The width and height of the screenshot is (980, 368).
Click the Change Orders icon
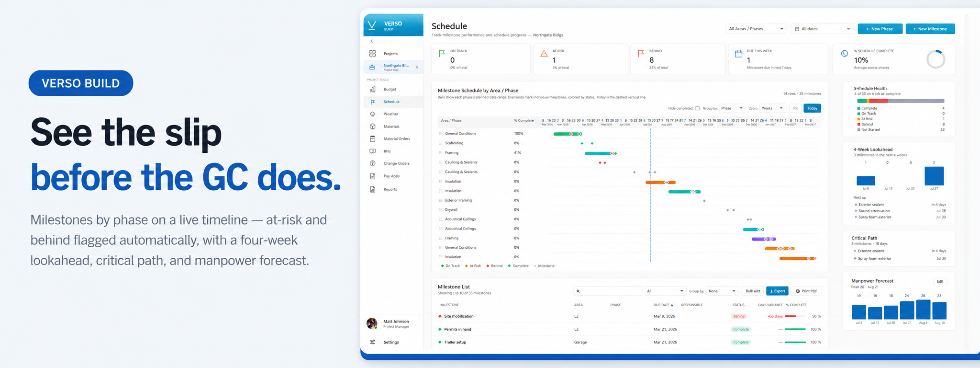[x=372, y=163]
